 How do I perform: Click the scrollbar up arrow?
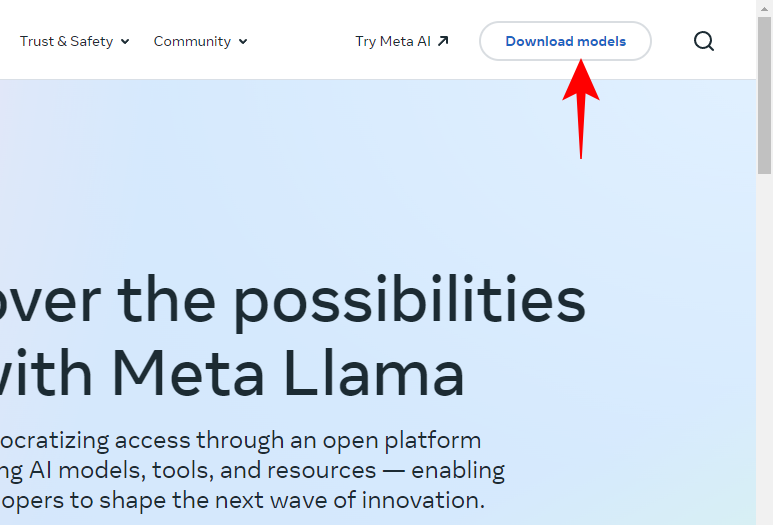pos(765,8)
